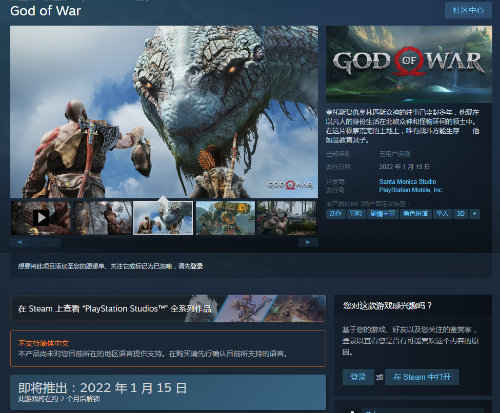Click the orange 不支持简体中文 notice heading
This screenshot has width=500, height=413.
coord(43,343)
